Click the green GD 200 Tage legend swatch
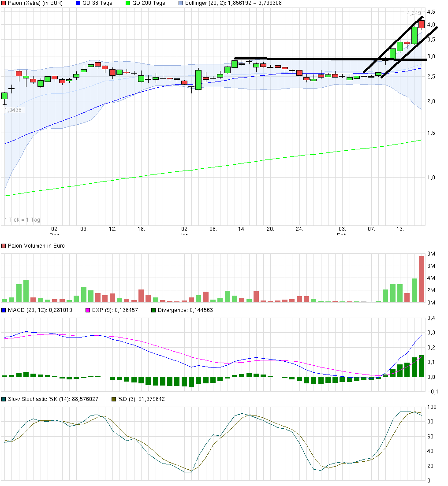Screen dimensions: 448x486 pyautogui.click(x=128, y=3)
